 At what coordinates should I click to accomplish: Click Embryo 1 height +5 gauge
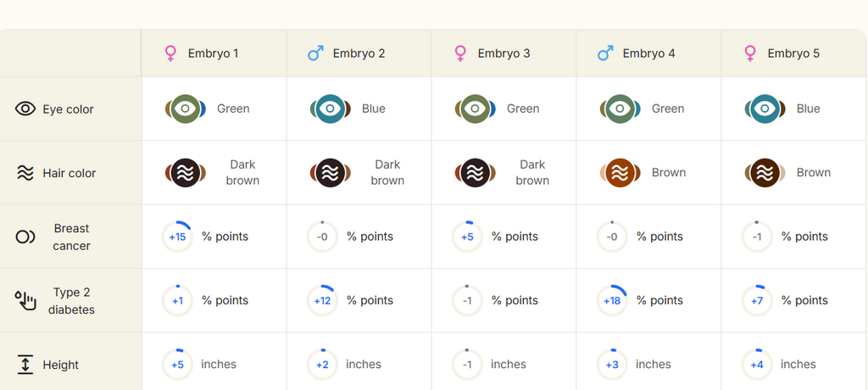[x=177, y=365]
